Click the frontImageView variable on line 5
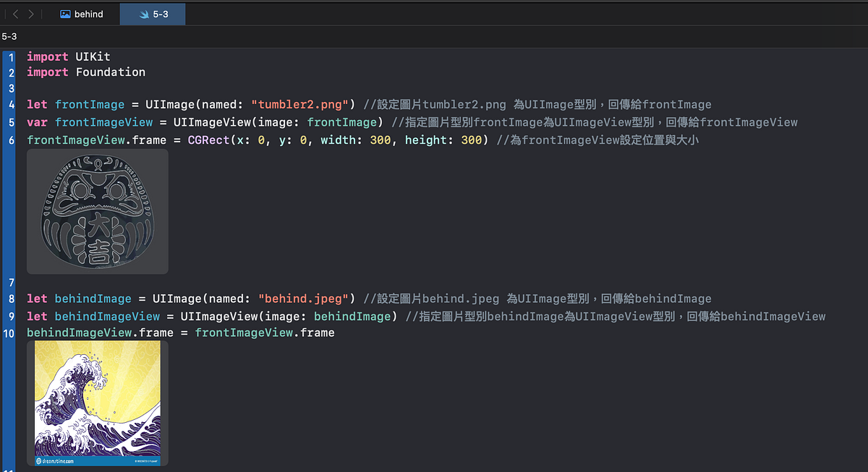868x472 pixels. point(103,122)
